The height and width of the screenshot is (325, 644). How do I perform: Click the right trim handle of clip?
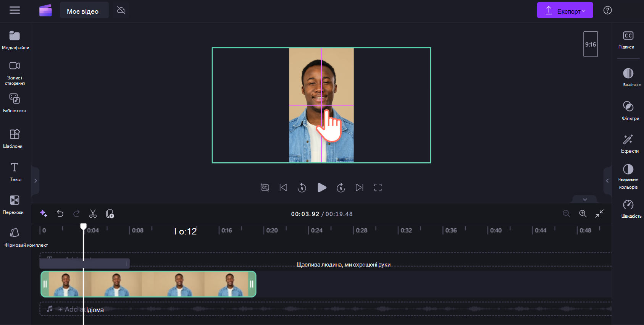252,284
